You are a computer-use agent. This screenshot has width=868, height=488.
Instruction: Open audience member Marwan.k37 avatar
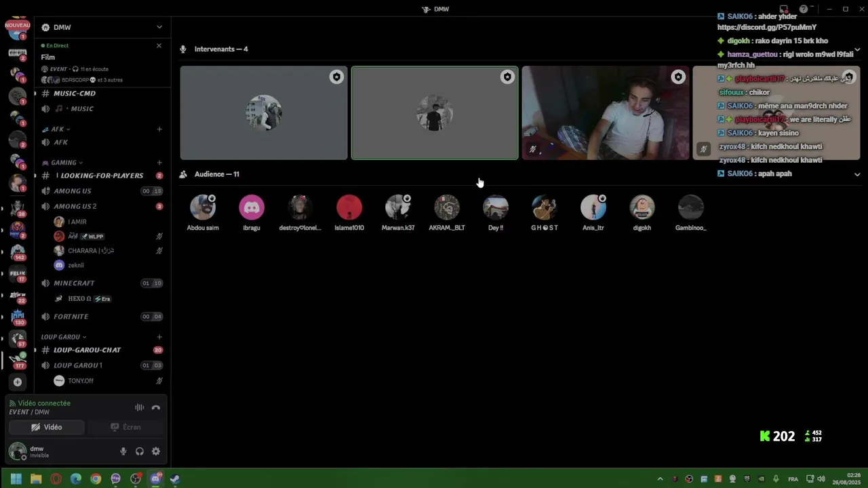398,208
